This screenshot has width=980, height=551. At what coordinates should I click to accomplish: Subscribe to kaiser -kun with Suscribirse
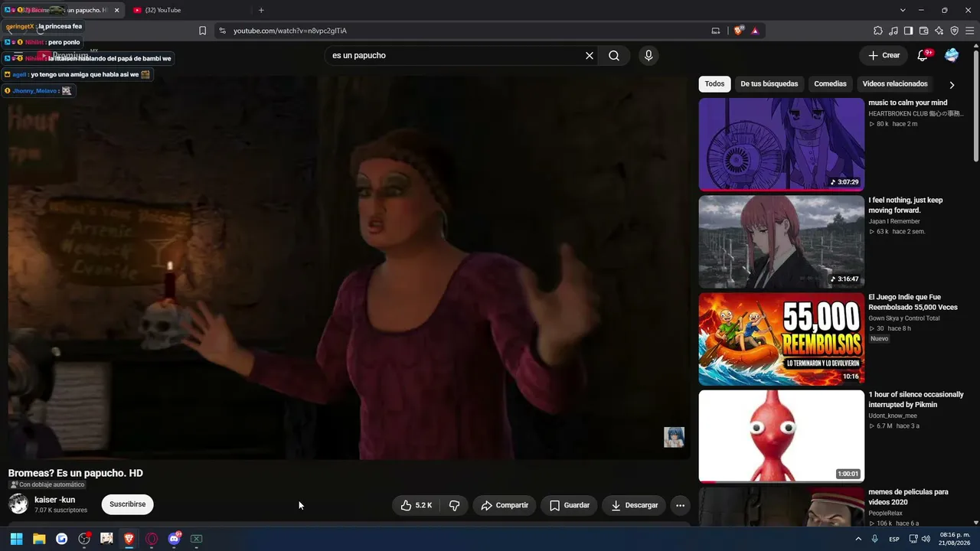click(127, 504)
